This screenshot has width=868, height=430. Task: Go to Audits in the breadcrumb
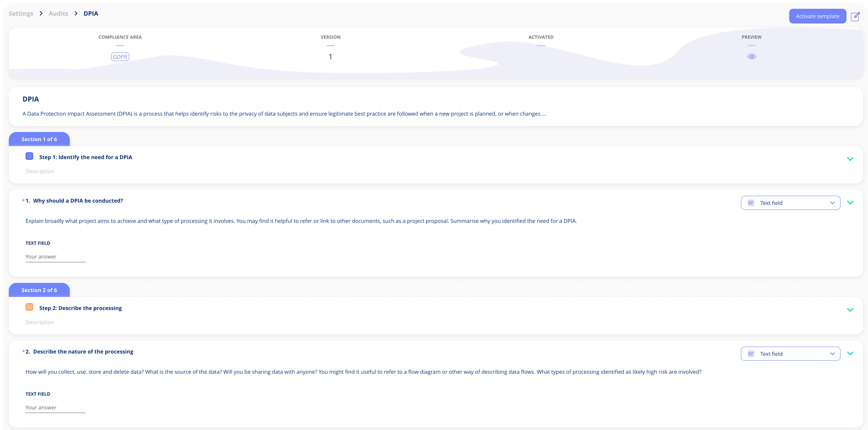coord(58,14)
